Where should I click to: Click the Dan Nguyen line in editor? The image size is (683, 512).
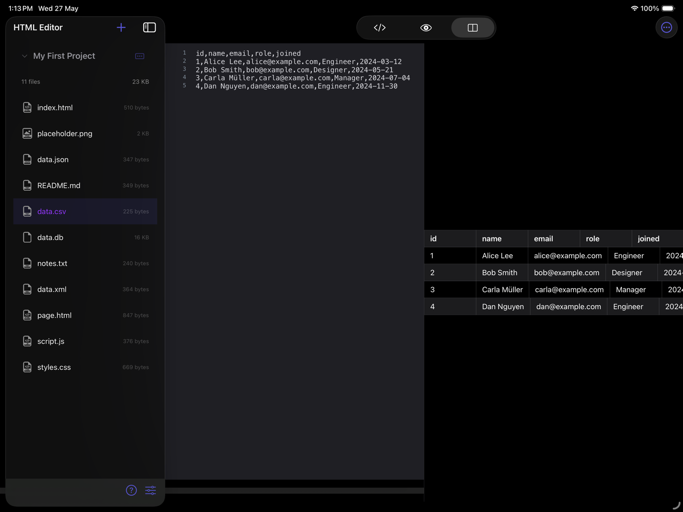[x=296, y=86]
